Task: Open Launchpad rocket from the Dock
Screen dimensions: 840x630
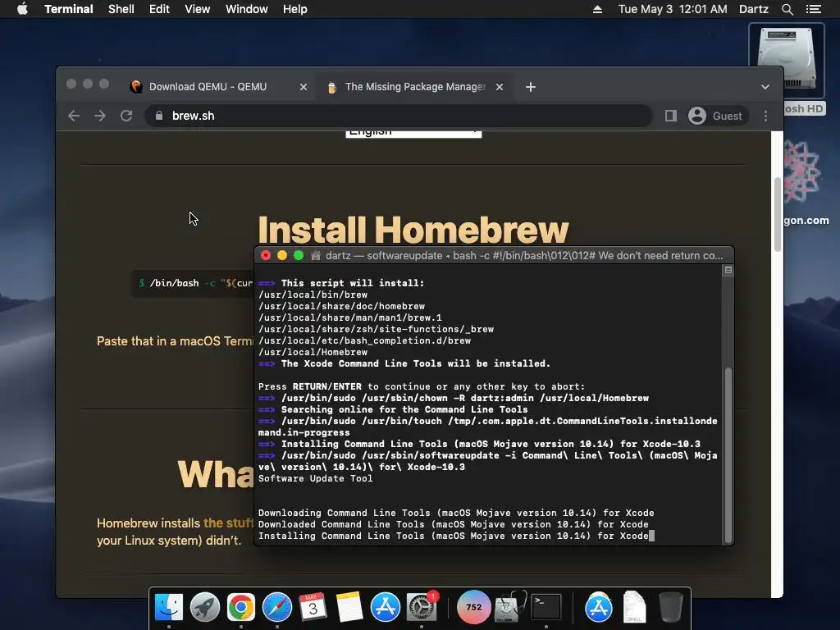Action: (204, 607)
